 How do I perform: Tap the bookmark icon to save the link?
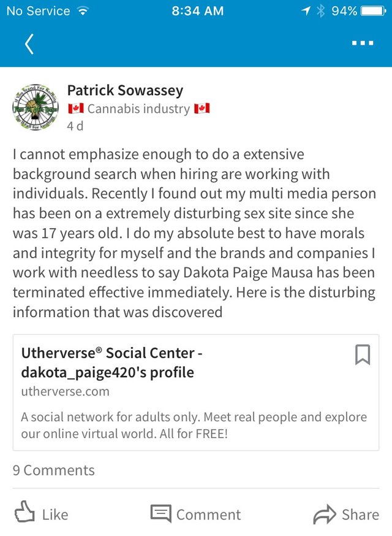click(363, 354)
